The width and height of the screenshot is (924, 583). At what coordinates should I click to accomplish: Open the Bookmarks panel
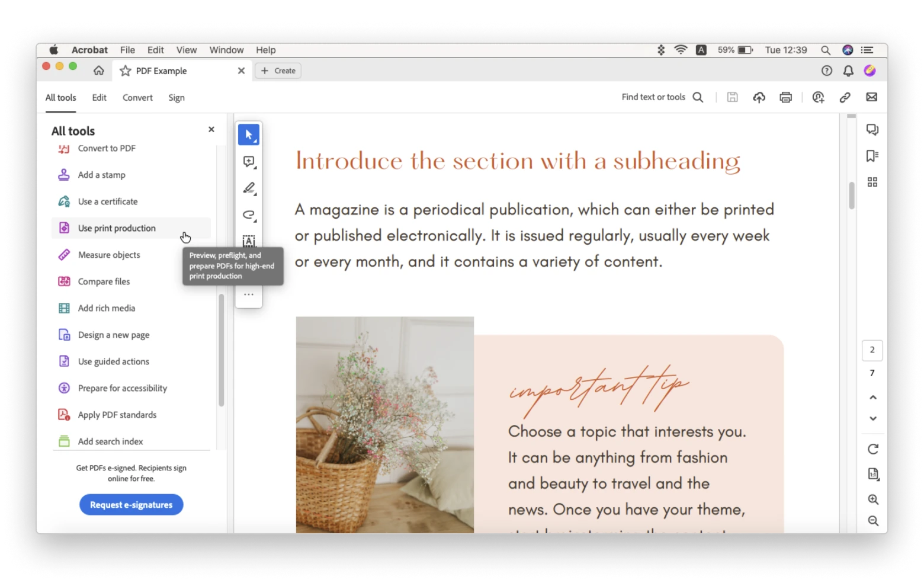tap(871, 156)
